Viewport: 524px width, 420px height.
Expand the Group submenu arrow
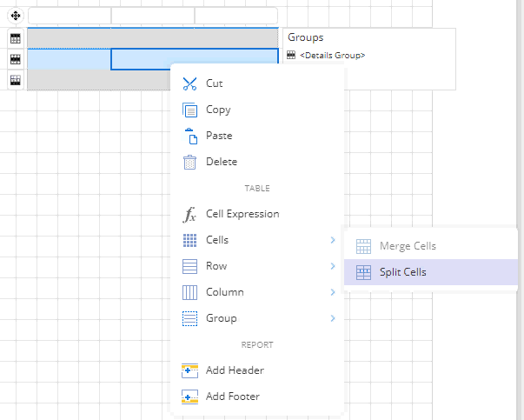coord(333,318)
